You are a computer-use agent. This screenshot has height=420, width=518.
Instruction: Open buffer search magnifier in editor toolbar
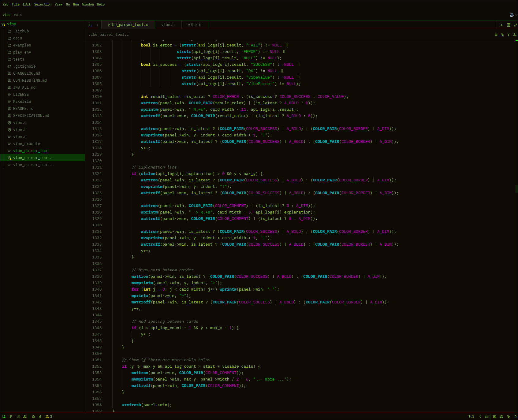496,35
